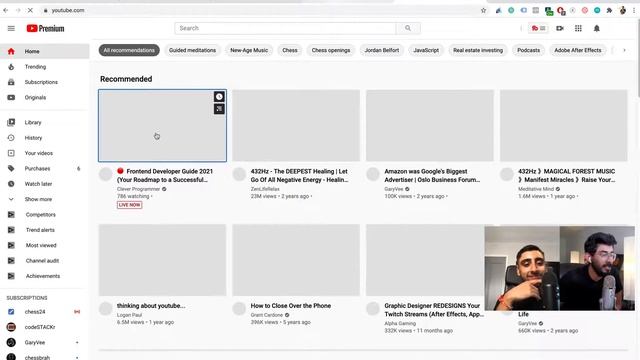The width and height of the screenshot is (640, 360).
Task: Visit the Clever Programmer channel link
Action: (138, 189)
